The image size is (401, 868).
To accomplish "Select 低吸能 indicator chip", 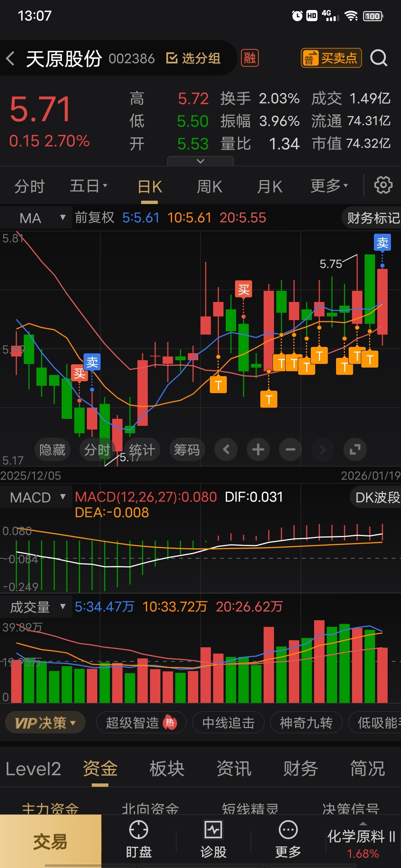I will 375,723.
